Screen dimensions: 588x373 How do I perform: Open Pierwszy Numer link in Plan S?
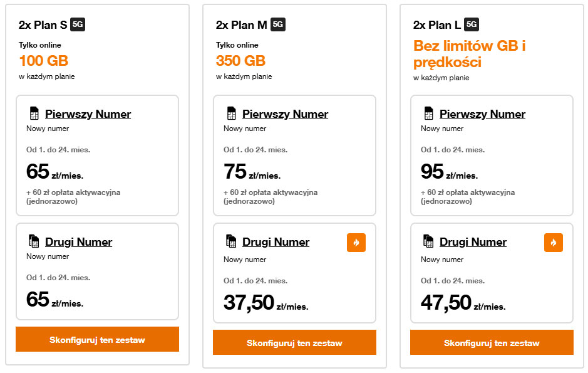pos(88,114)
